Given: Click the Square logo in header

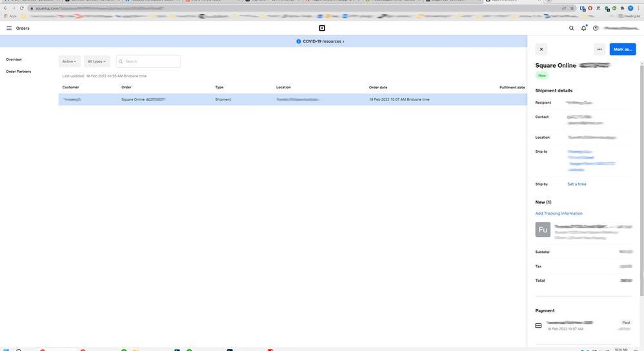Looking at the screenshot, I should point(322,28).
